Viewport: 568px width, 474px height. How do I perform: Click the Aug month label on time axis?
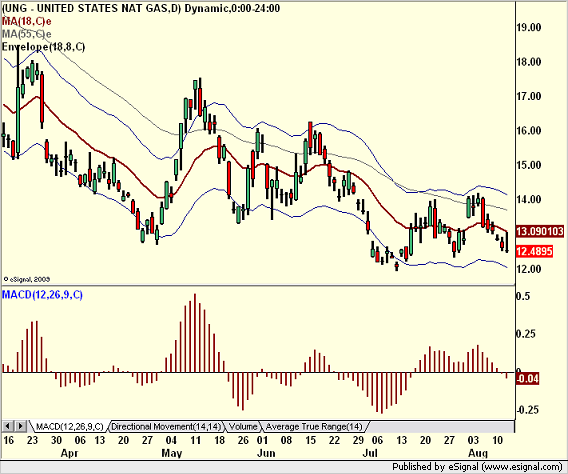[x=478, y=453]
